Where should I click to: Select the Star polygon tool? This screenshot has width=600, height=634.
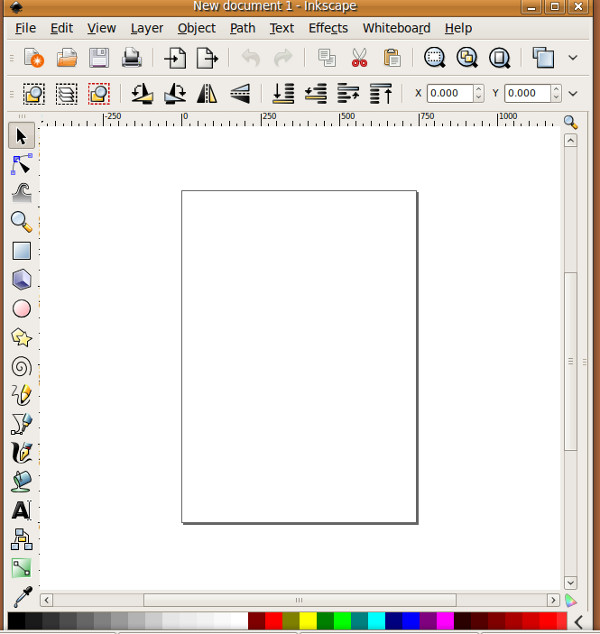click(21, 337)
